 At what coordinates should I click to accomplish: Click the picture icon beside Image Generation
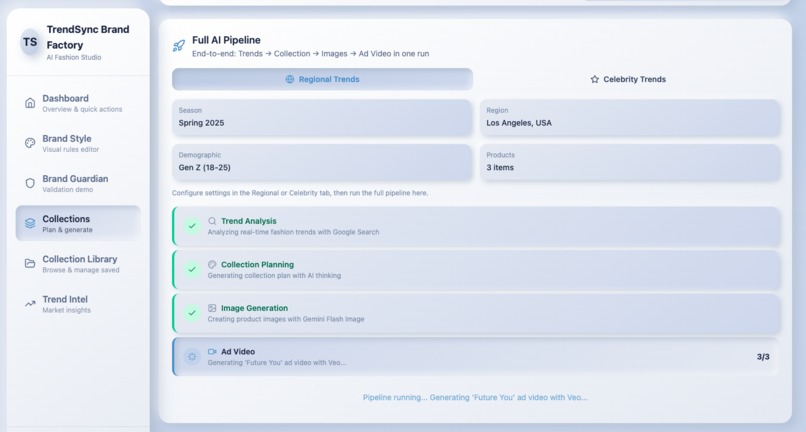point(212,308)
